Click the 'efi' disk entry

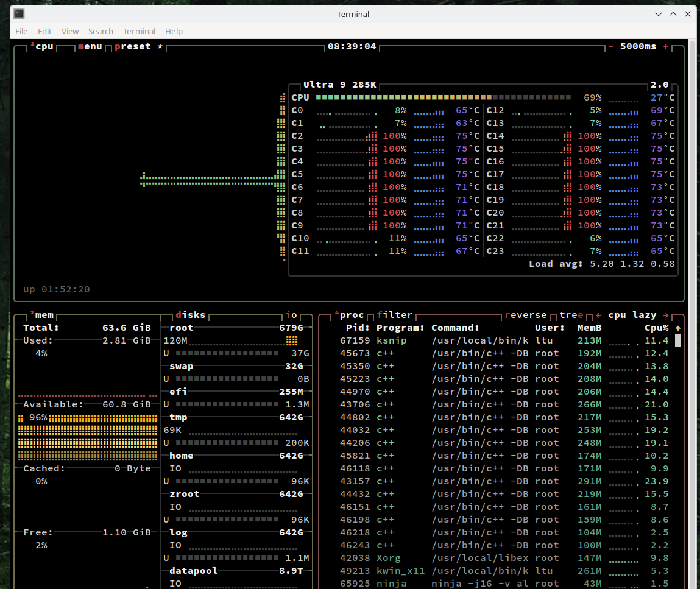pos(178,392)
